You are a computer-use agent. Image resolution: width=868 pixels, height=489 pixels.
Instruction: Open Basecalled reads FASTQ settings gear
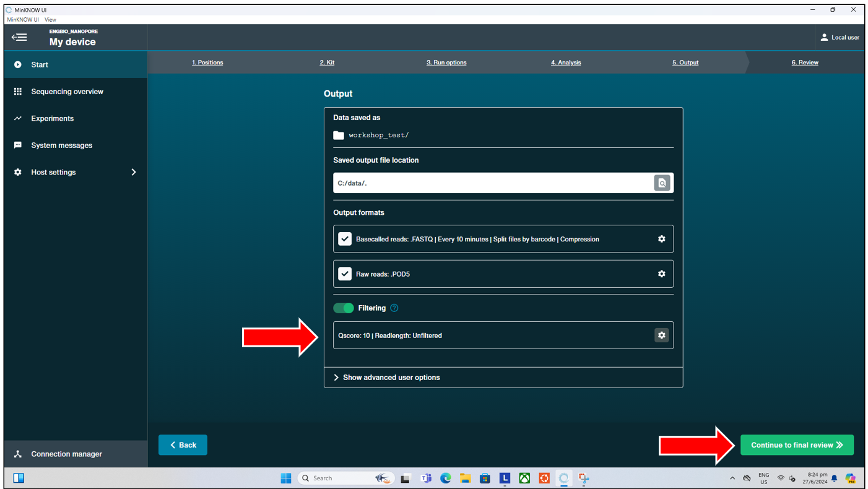(x=661, y=239)
